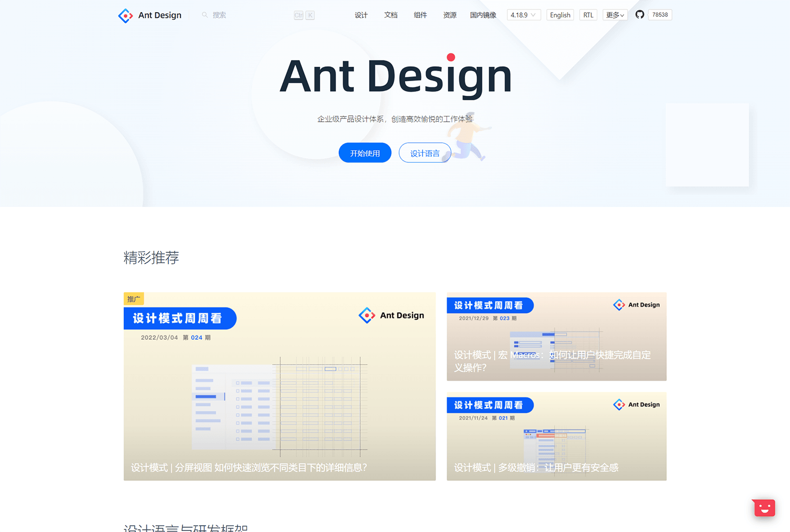Open the 设计 menu item

click(x=361, y=15)
